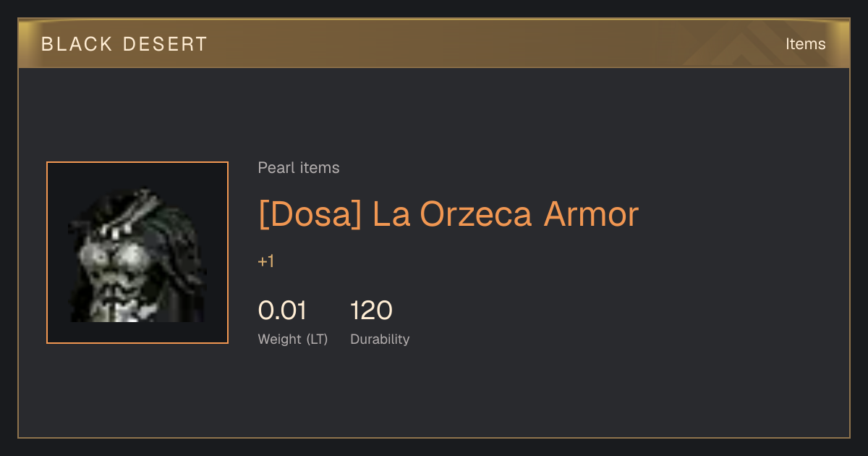Viewport: 868px width, 456px height.
Task: Click the 120 durability value
Action: tap(371, 311)
